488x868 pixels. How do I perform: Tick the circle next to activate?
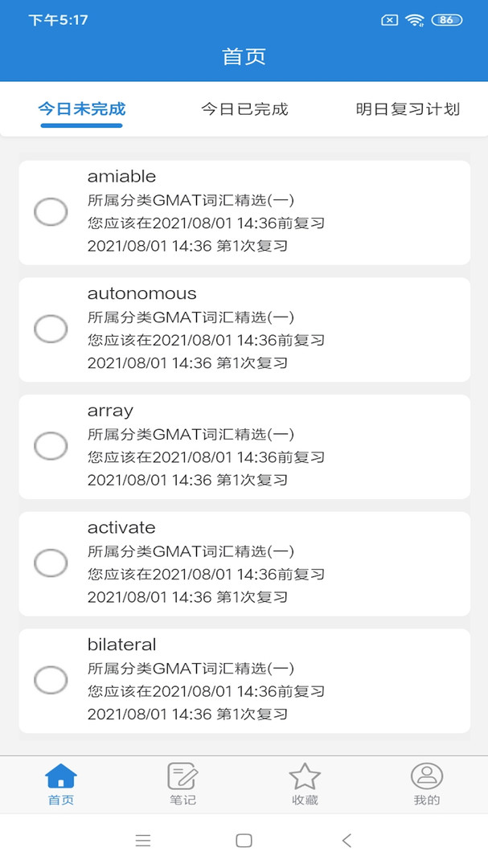51,563
